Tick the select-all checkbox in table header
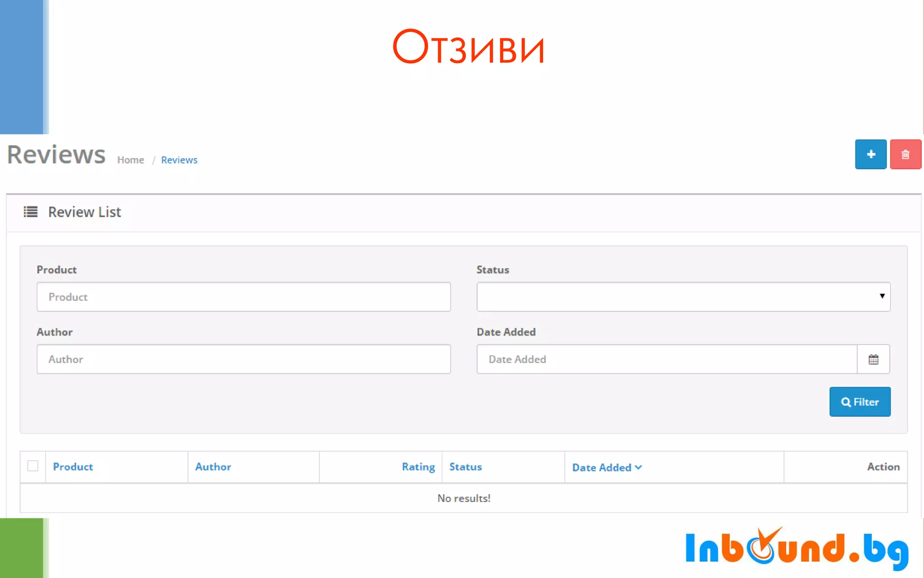The image size is (924, 578). pos(33,466)
